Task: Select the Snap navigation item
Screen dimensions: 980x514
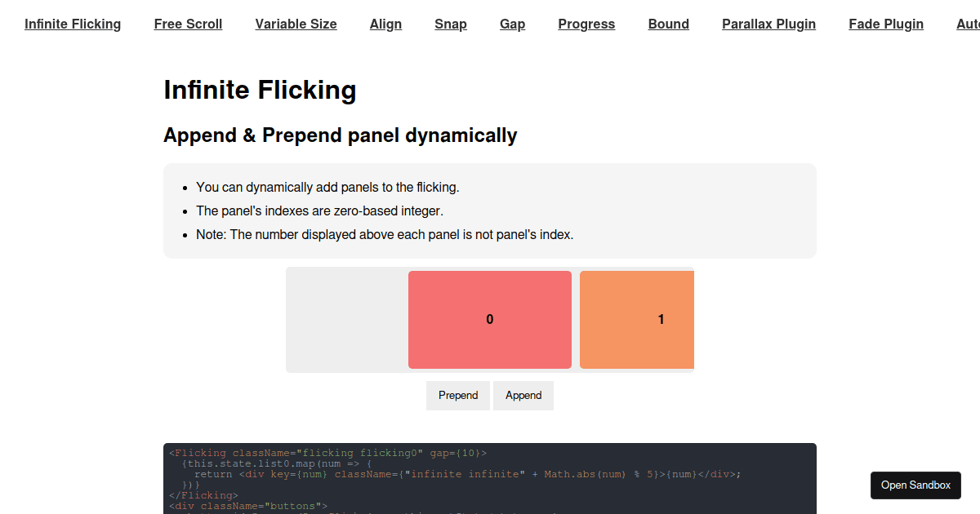Action: click(x=451, y=24)
